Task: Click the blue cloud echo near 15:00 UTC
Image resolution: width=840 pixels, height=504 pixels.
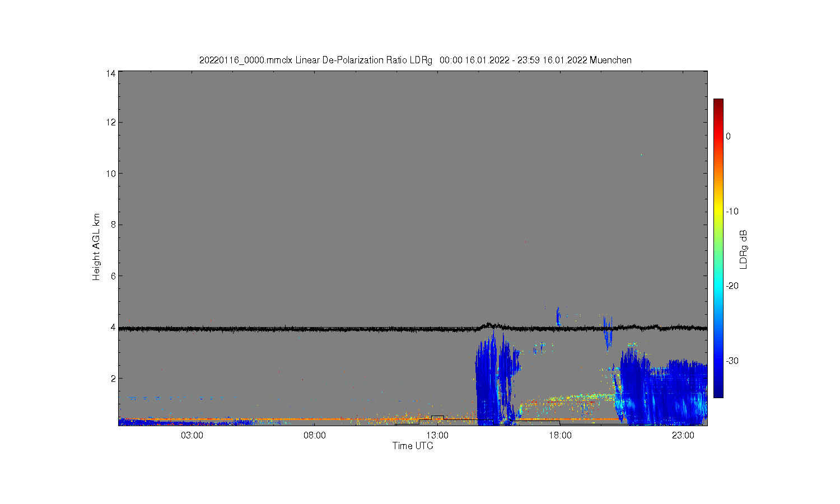Action: (x=486, y=381)
